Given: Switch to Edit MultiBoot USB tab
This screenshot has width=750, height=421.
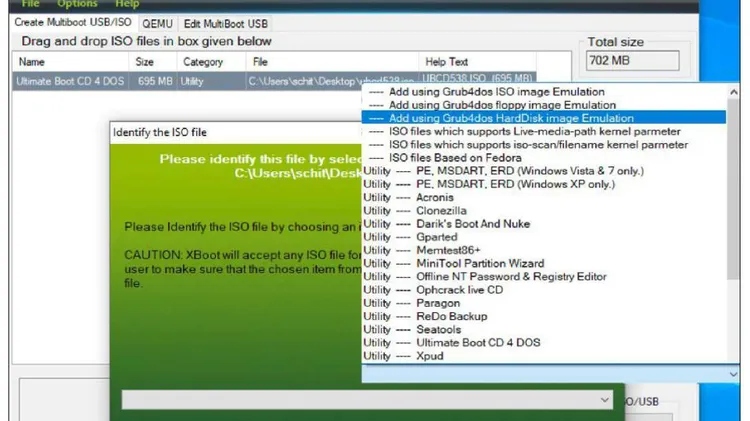Looking at the screenshot, I should pos(226,23).
